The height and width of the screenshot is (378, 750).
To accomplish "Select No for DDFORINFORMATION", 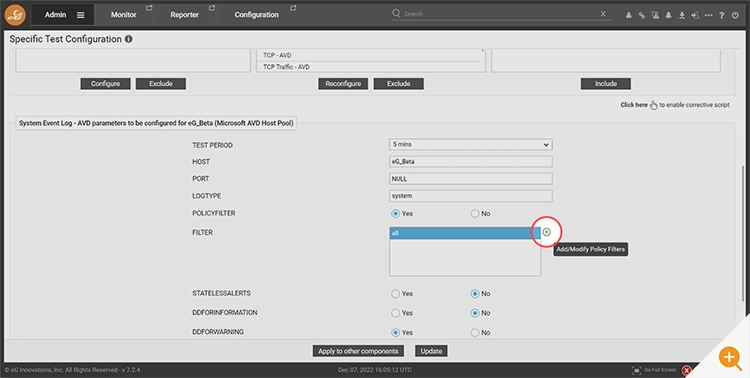I will (474, 313).
